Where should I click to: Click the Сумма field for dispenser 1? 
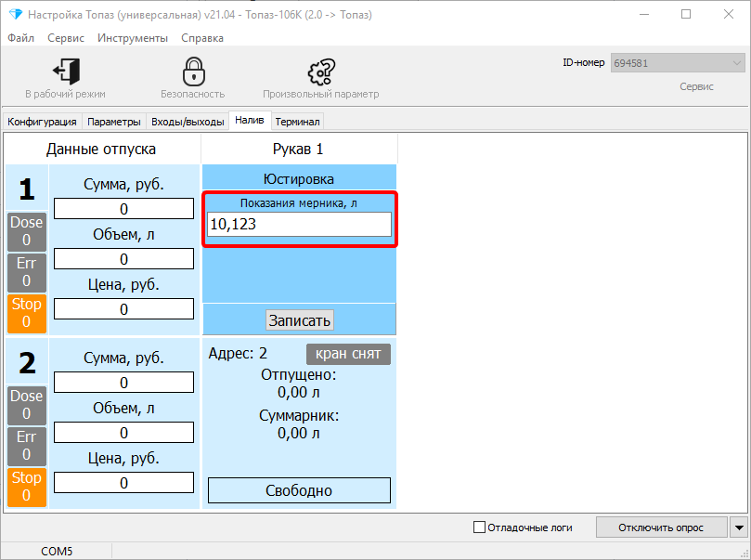[x=124, y=209]
